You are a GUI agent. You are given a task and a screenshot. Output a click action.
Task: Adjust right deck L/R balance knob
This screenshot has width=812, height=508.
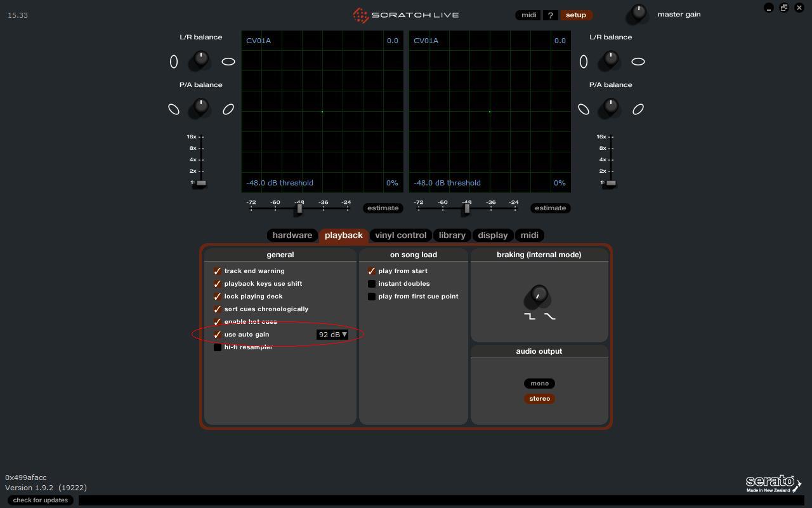610,60
